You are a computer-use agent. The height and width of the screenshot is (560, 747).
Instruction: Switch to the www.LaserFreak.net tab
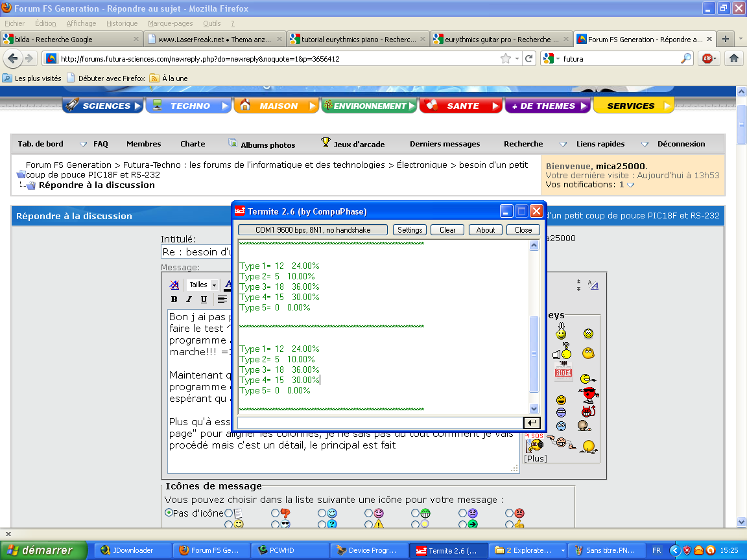(x=215, y=39)
